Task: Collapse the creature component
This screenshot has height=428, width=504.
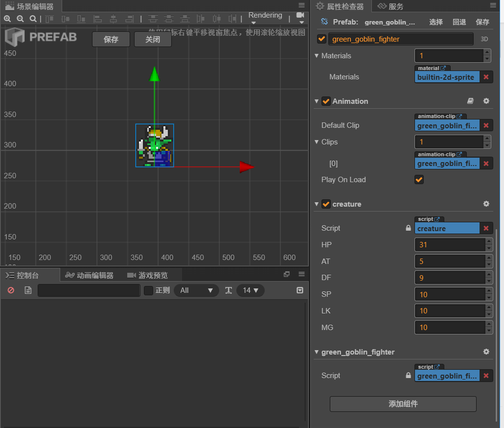Action: coord(317,204)
